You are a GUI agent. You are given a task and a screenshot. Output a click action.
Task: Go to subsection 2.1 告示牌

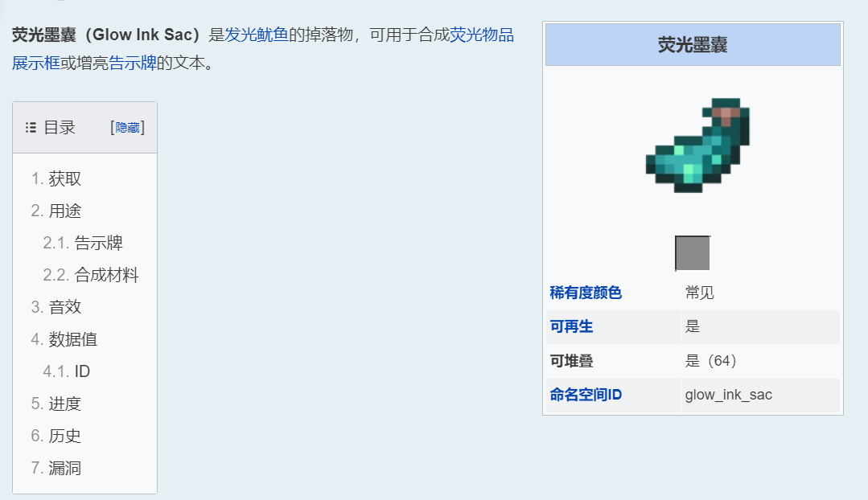tap(98, 244)
